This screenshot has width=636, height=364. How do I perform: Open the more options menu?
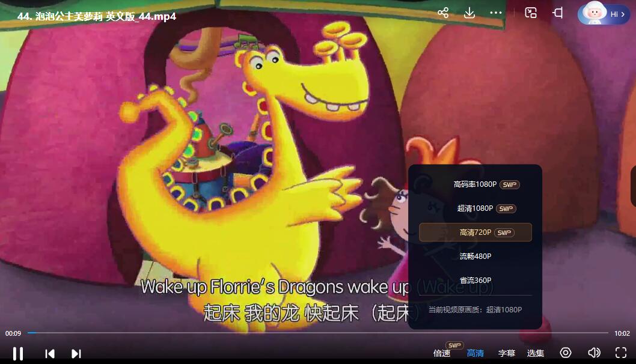point(496,13)
